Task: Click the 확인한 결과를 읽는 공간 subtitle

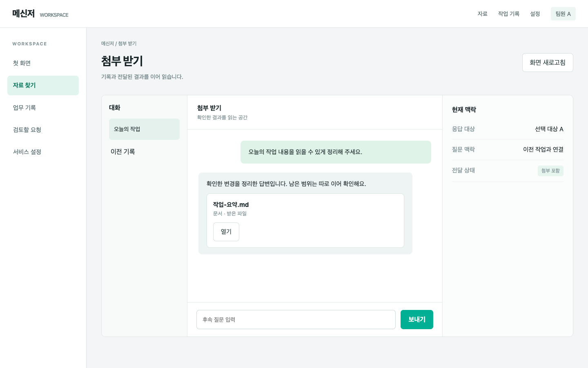Action: pyautogui.click(x=222, y=118)
